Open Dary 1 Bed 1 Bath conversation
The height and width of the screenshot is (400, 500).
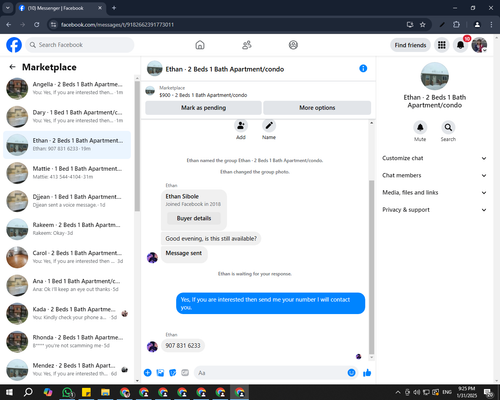point(67,116)
